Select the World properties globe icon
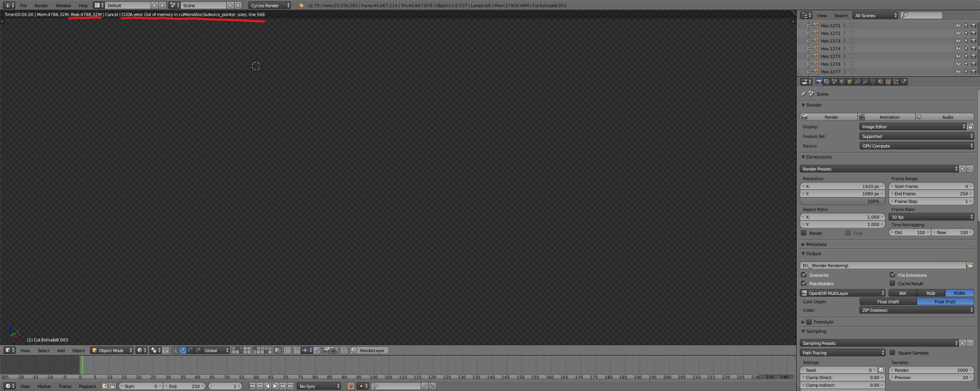980x391 pixels. pyautogui.click(x=842, y=82)
